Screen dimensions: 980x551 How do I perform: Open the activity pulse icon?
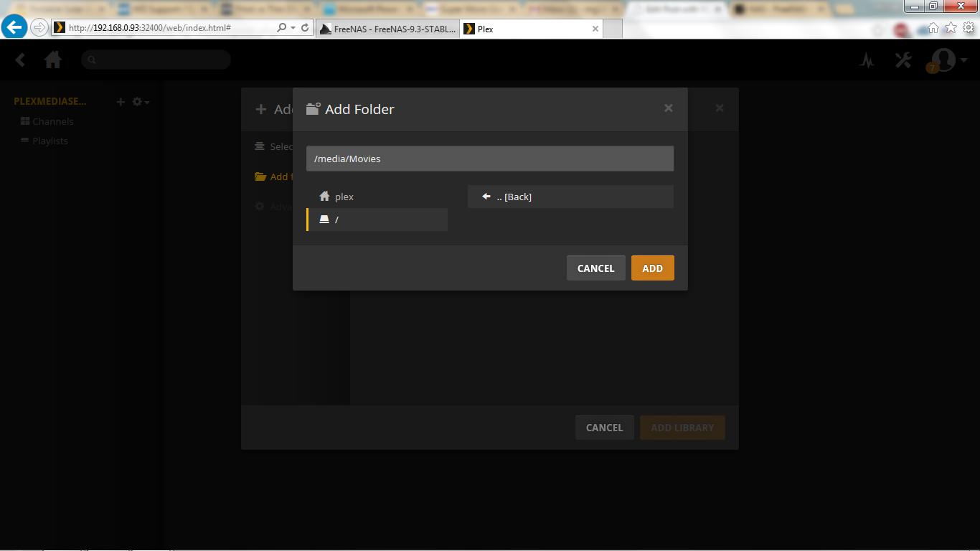(x=867, y=61)
